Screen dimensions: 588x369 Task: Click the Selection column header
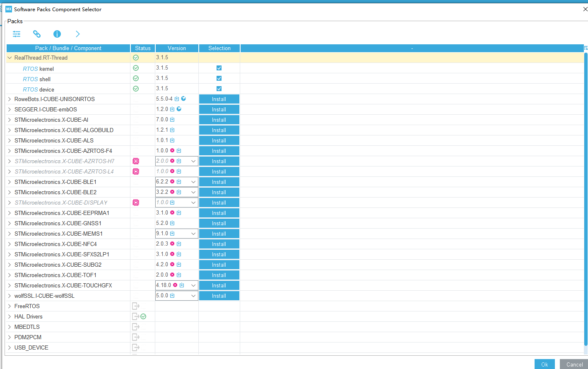pos(219,48)
